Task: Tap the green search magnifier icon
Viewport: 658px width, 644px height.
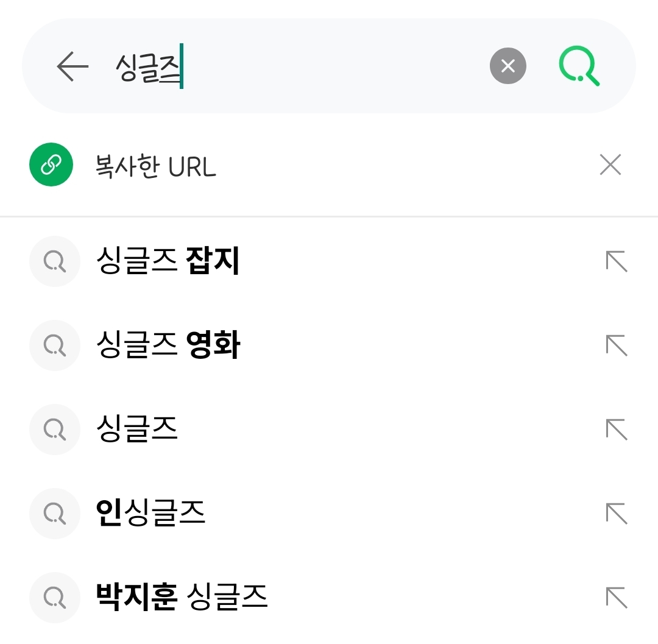Action: [x=579, y=66]
